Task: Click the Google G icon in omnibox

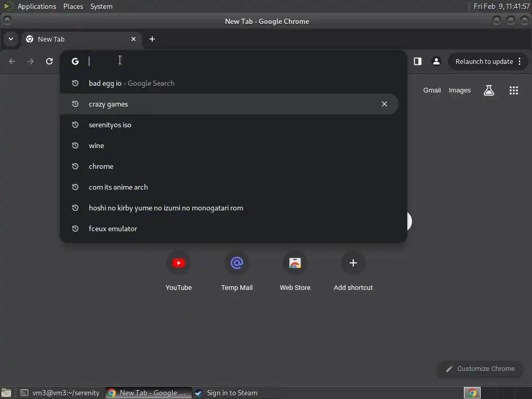Action: 75,61
